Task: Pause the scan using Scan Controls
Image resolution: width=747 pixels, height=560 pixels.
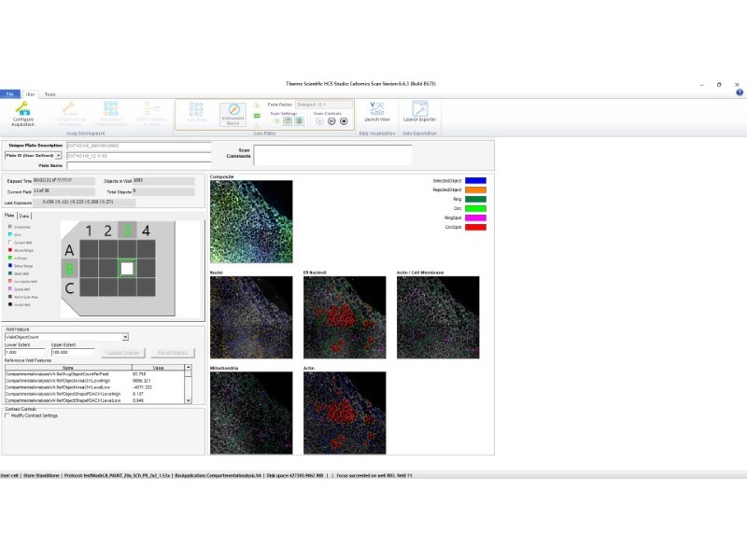Action: [x=332, y=121]
